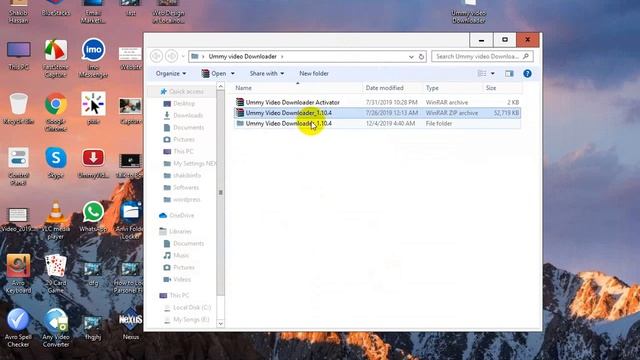Open the Skype desktop icon
This screenshot has width=640, height=360.
pos(56,163)
